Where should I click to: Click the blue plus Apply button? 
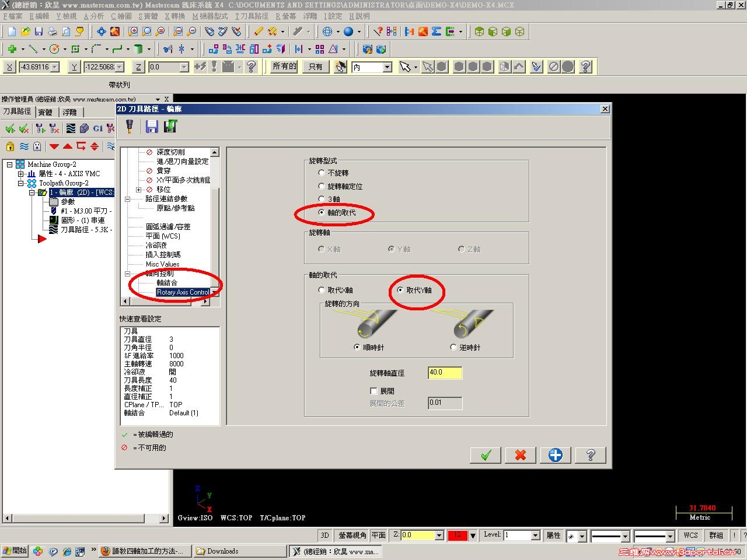pos(556,455)
